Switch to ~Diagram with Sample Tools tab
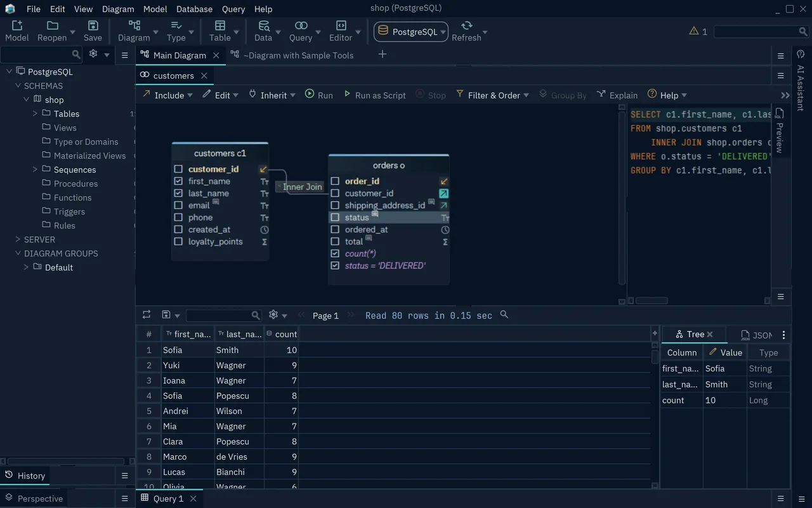This screenshot has width=812, height=508. (x=292, y=55)
